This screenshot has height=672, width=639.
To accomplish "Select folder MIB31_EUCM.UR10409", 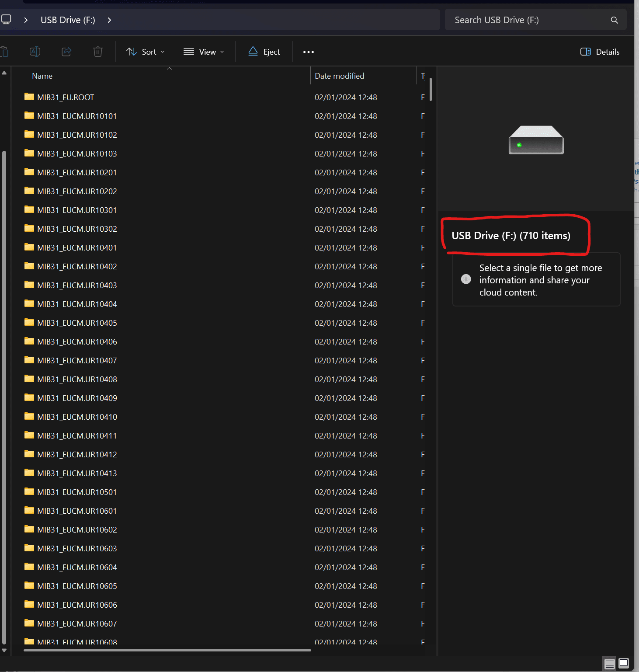I will [x=77, y=398].
